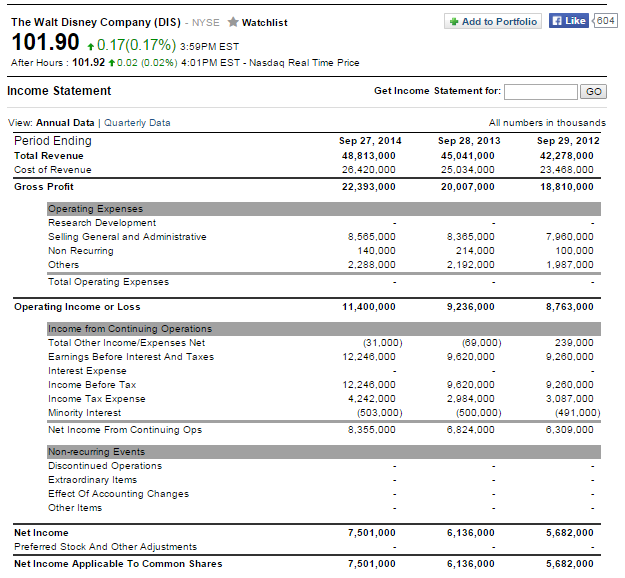Image resolution: width=625 pixels, height=578 pixels.
Task: Click Net Income Applicable To Common Shares label
Action: tap(118, 564)
